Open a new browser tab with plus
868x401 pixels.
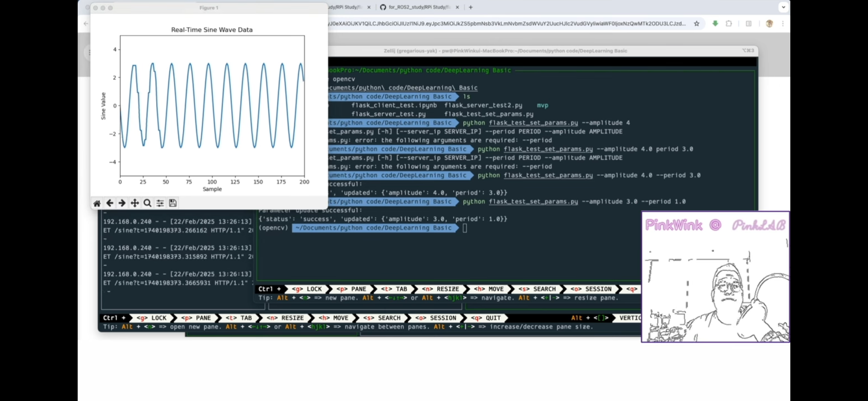(471, 7)
